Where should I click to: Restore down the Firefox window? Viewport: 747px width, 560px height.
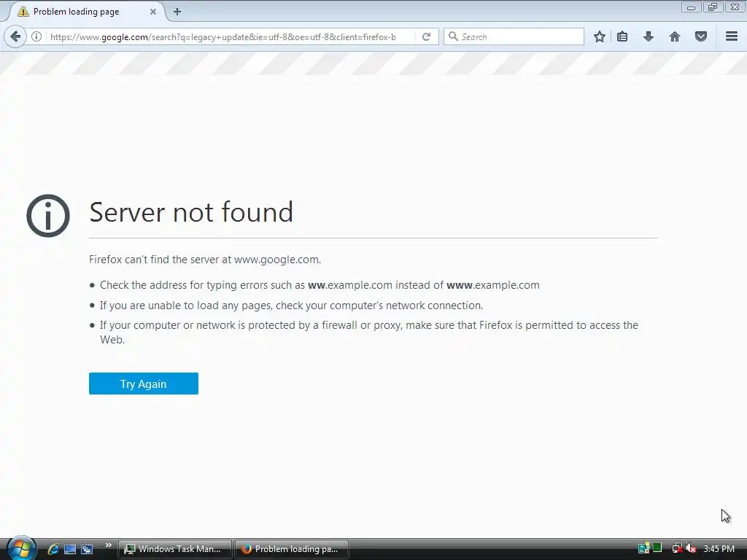point(713,7)
